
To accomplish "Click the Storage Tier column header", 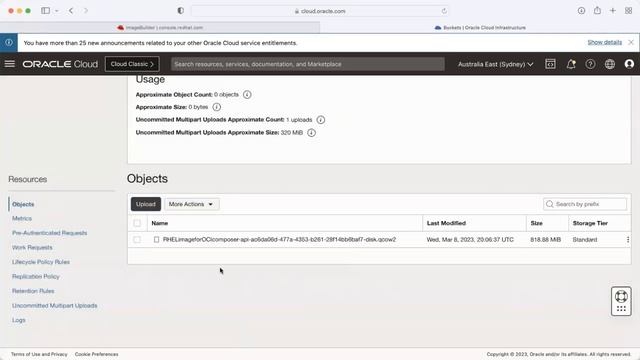I will [x=590, y=223].
